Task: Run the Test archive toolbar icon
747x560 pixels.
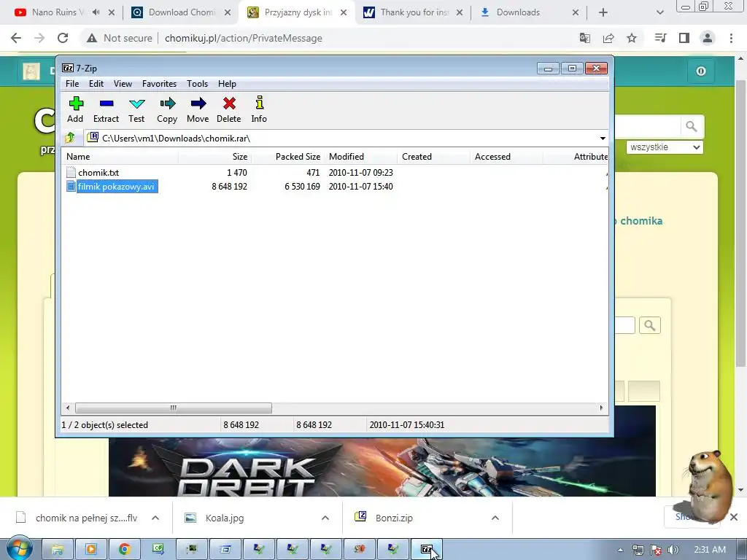Action: (136, 109)
